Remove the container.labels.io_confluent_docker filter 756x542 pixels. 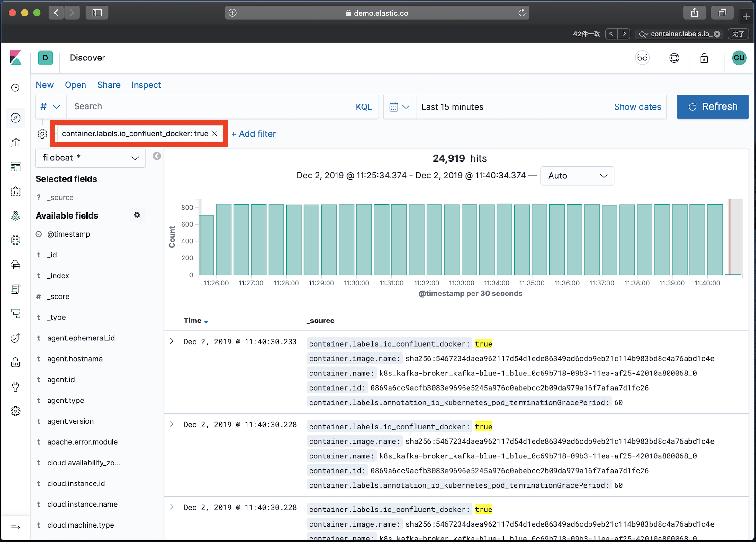pyautogui.click(x=215, y=134)
